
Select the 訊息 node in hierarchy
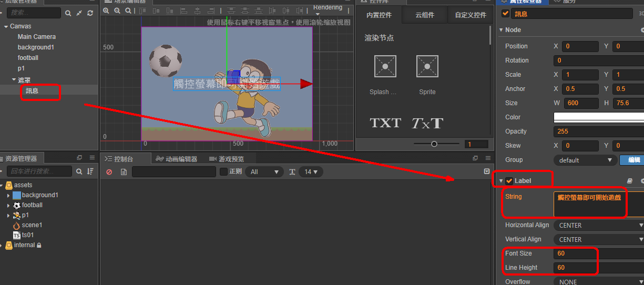(32, 91)
